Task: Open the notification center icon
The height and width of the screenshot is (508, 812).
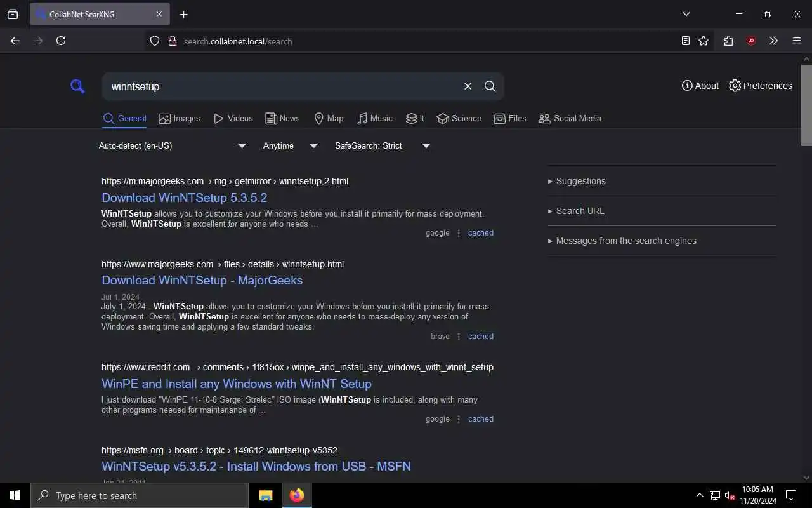Action: coord(791,495)
